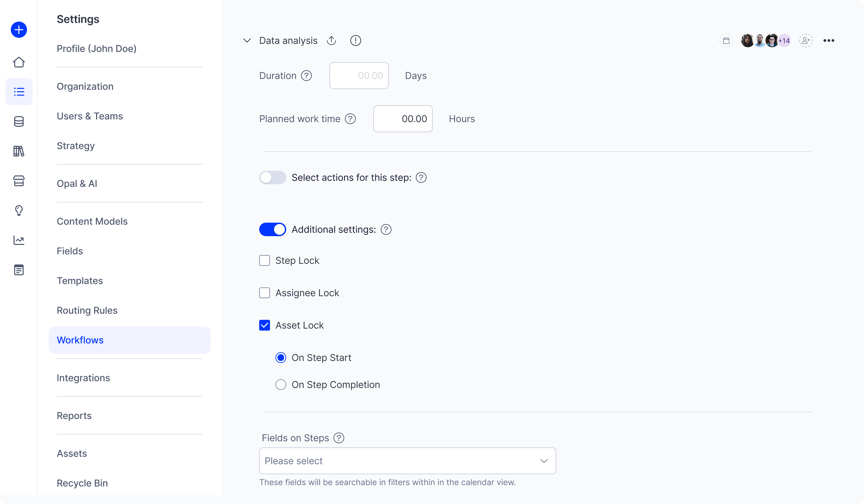Click the upload icon beside Data analysis
The width and height of the screenshot is (864, 504).
[x=331, y=40]
